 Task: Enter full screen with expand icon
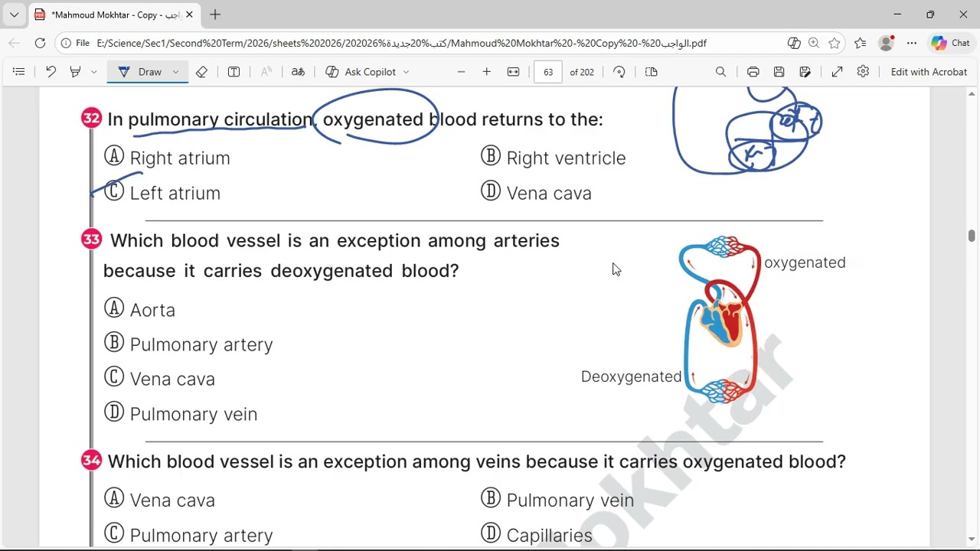pos(837,72)
